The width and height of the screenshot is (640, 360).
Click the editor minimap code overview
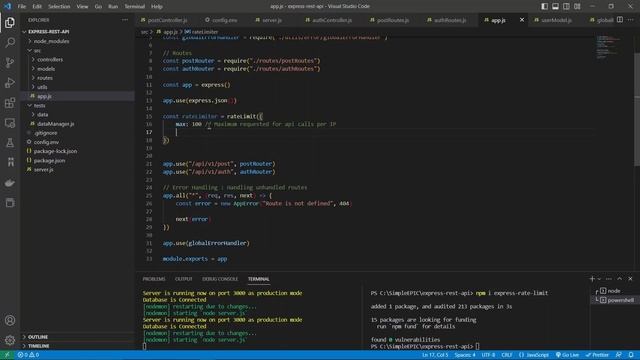click(607, 47)
